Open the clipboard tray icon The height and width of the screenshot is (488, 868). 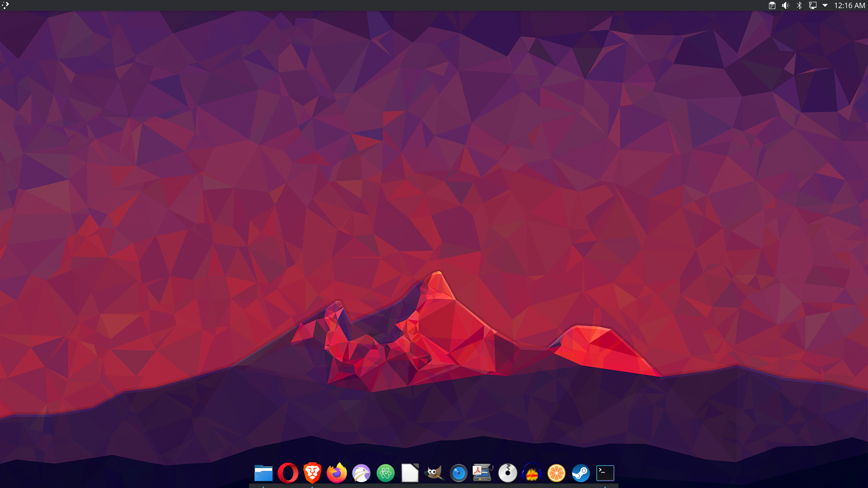point(772,5)
